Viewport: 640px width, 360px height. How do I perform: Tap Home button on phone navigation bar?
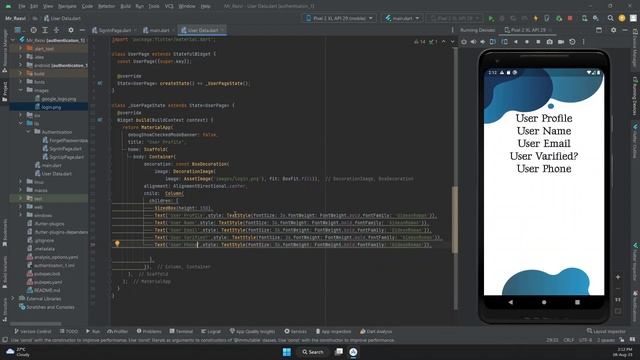click(544, 302)
